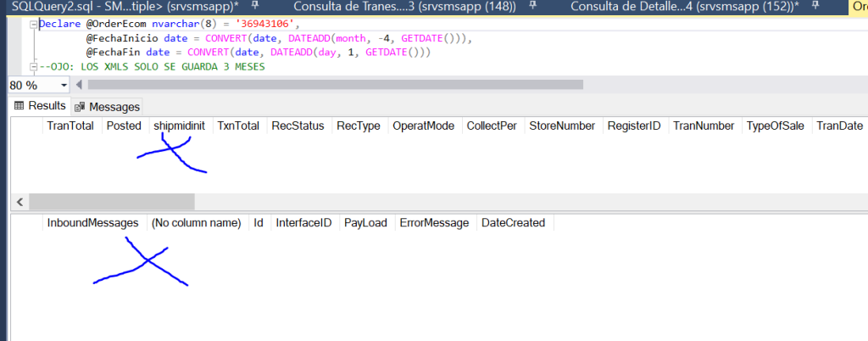The height and width of the screenshot is (341, 868).
Task: Click left arrow of results grid scrollbar
Action: [20, 201]
